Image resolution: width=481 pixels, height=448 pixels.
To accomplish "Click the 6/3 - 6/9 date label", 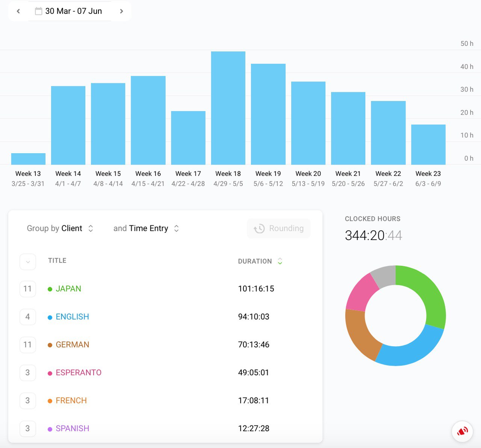I will tap(428, 184).
